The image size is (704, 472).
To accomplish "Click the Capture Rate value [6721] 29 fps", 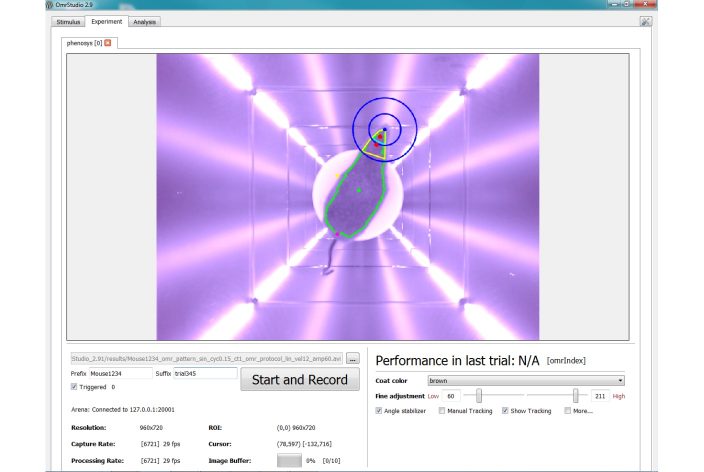I will [x=160, y=444].
